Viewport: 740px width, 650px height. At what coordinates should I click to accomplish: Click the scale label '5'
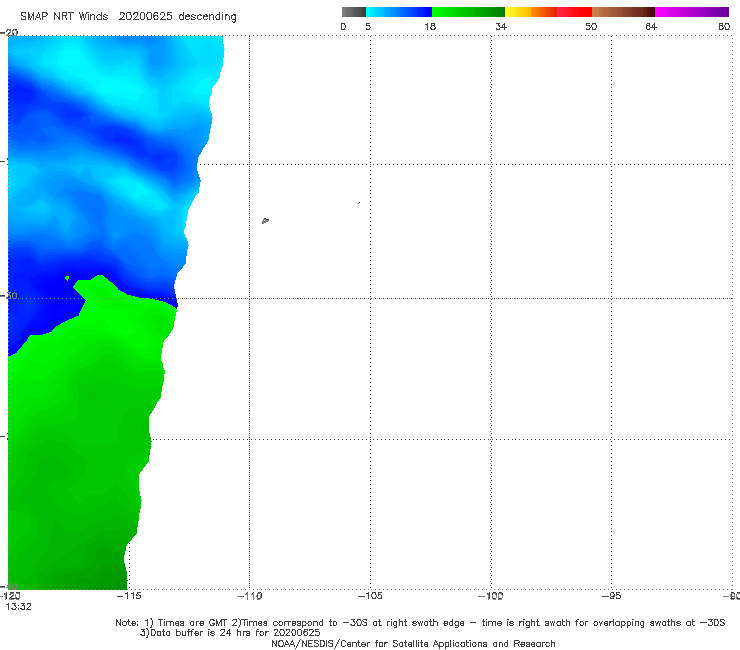pyautogui.click(x=368, y=26)
